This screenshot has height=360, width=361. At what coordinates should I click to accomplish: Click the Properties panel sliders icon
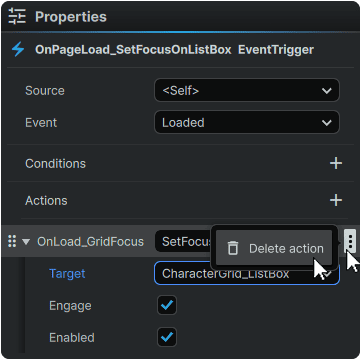click(x=17, y=17)
